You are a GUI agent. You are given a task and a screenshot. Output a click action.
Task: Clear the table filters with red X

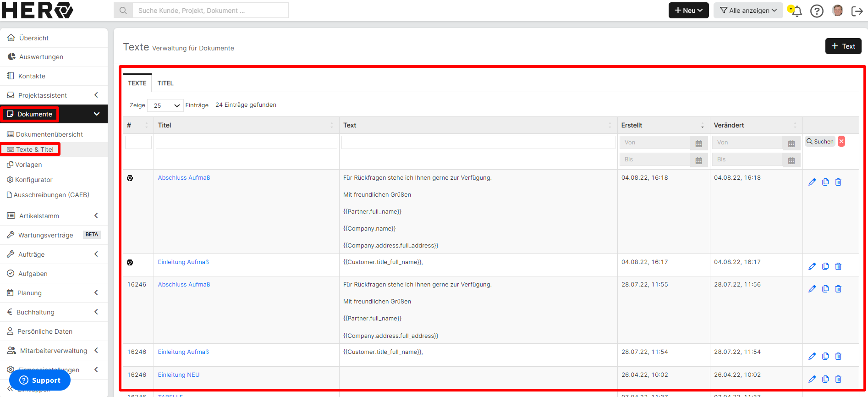coord(841,141)
